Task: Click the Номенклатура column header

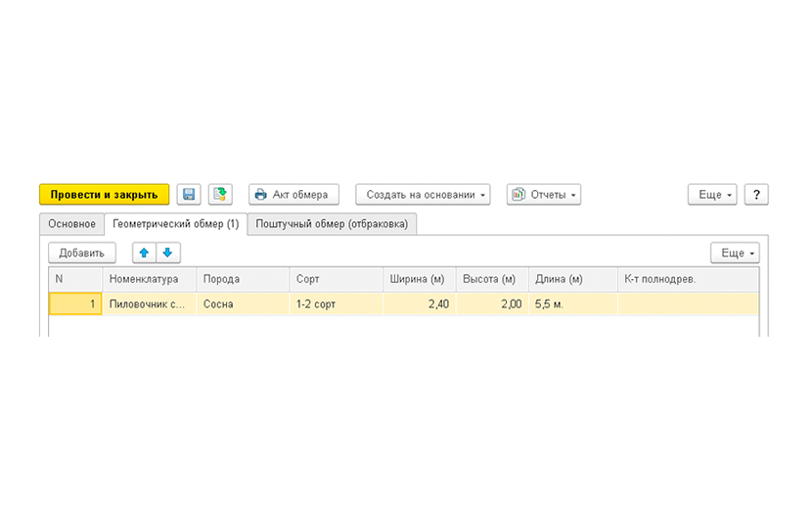Action: [149, 279]
